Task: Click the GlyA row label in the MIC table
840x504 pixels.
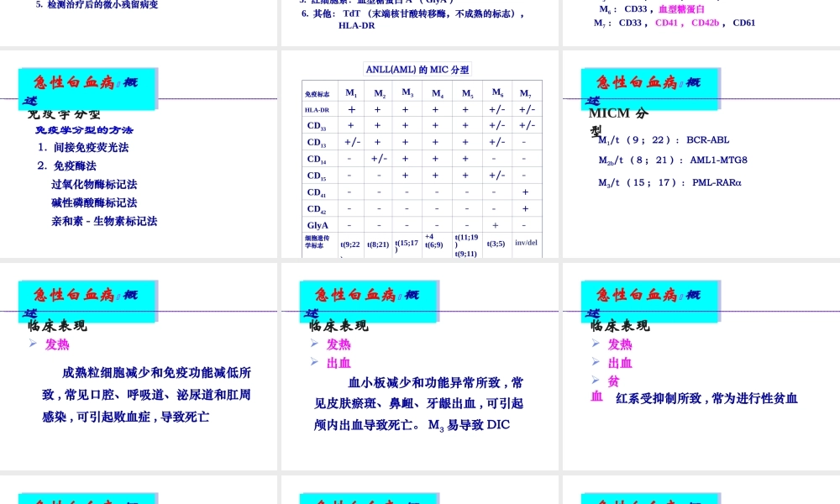Action: (x=318, y=225)
